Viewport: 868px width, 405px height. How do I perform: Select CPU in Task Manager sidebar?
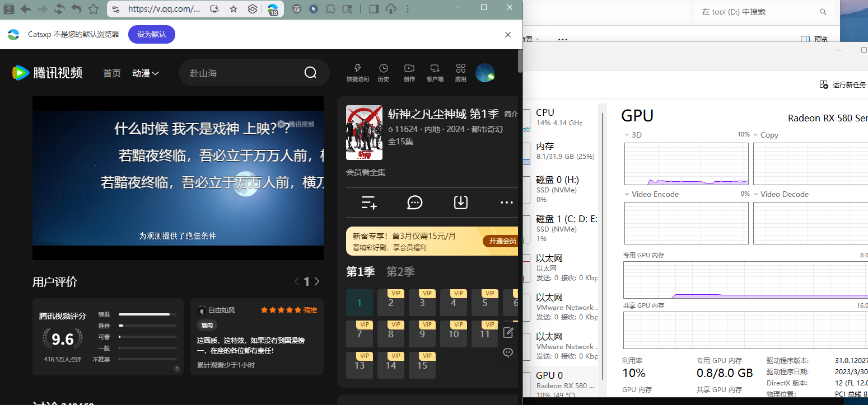coord(561,117)
